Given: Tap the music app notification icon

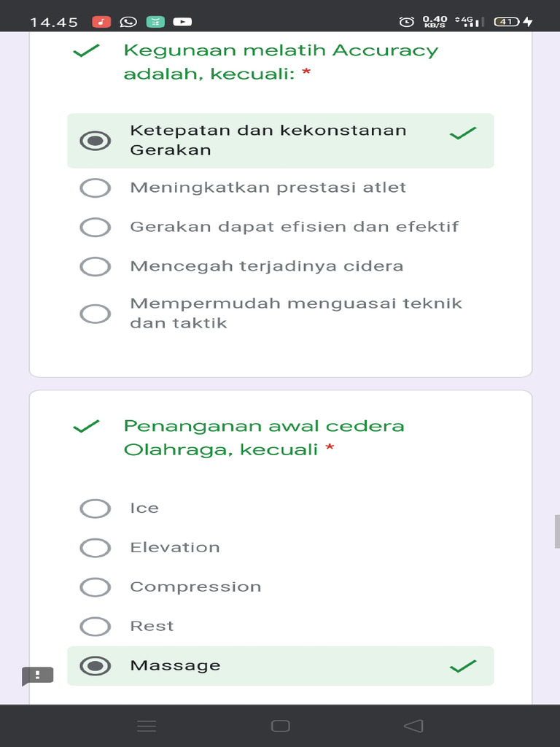Looking at the screenshot, I should (101, 22).
